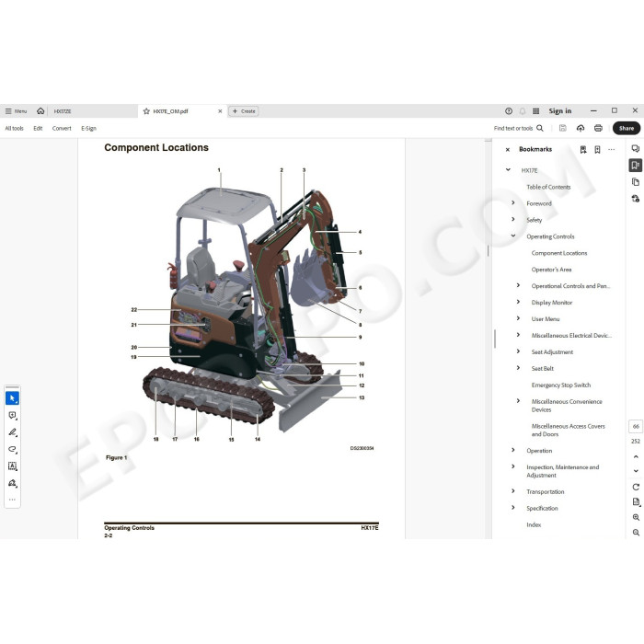Toggle the bookmarks panel sidebar icon
Viewport: 644px width, 644px height.
coord(636,165)
